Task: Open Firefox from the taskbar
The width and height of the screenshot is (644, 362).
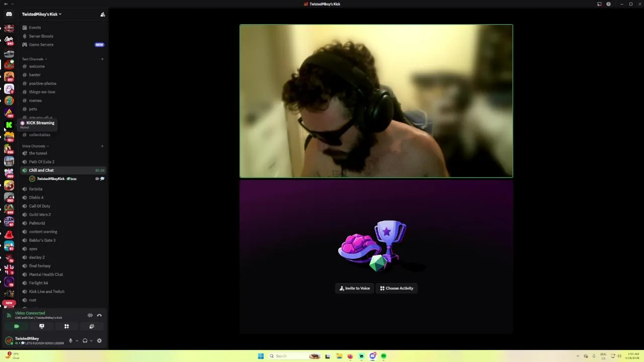Action: [350, 356]
